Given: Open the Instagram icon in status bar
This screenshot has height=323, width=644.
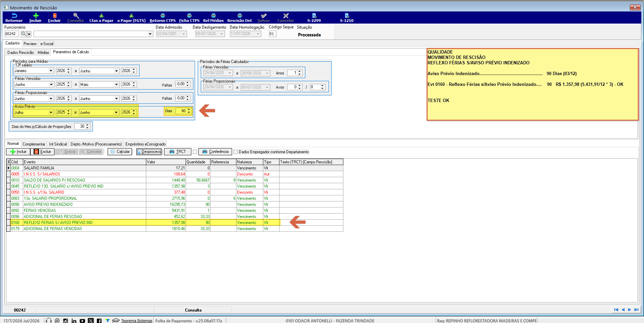Looking at the screenshot, I should [x=66, y=321].
